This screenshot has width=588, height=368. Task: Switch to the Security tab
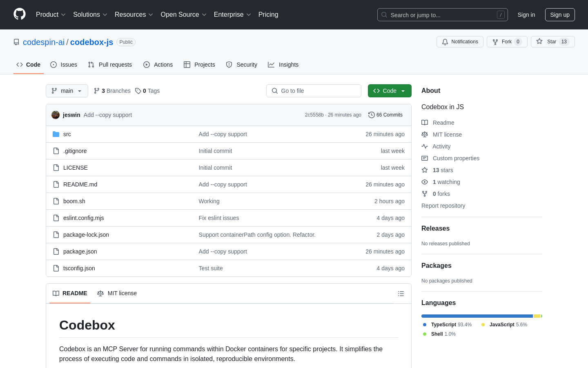point(242,65)
